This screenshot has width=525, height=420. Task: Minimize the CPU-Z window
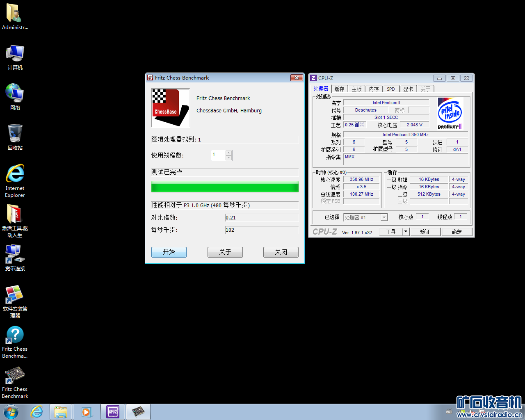click(439, 78)
